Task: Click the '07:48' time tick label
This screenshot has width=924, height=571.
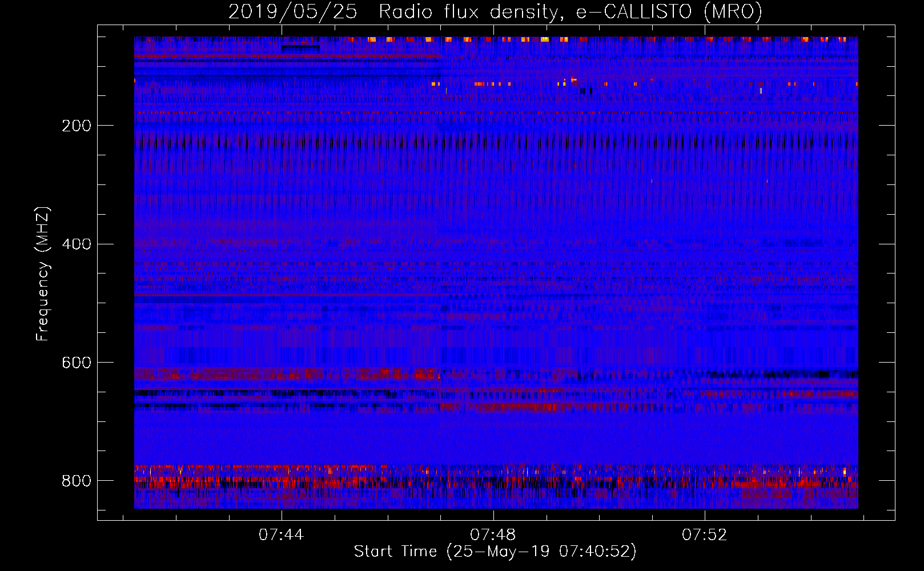Action: tap(493, 534)
